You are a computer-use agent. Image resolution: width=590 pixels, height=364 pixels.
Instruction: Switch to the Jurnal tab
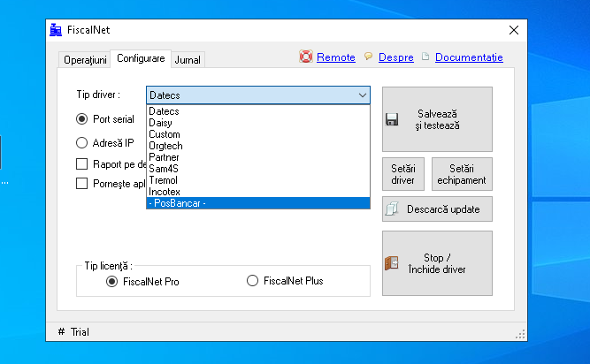[188, 60]
